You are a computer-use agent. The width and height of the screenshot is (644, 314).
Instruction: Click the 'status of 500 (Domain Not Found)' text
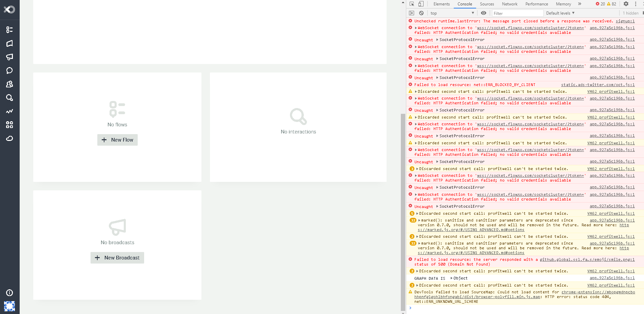452,264
